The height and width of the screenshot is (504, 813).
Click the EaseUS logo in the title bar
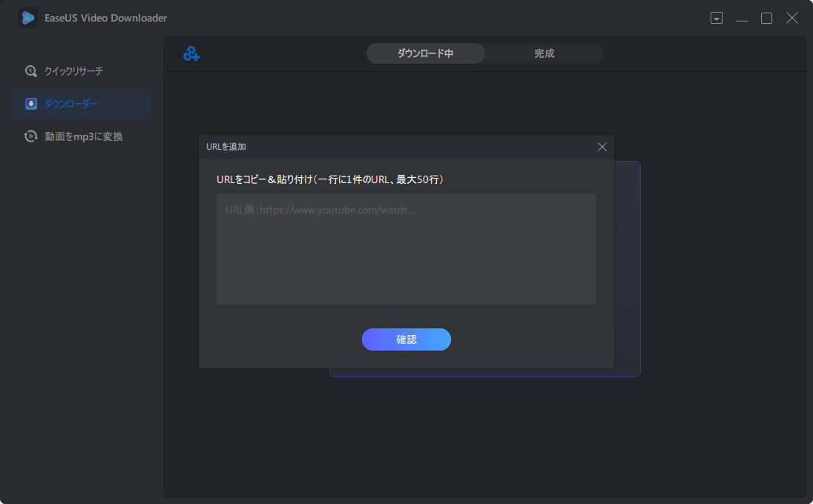(x=27, y=17)
